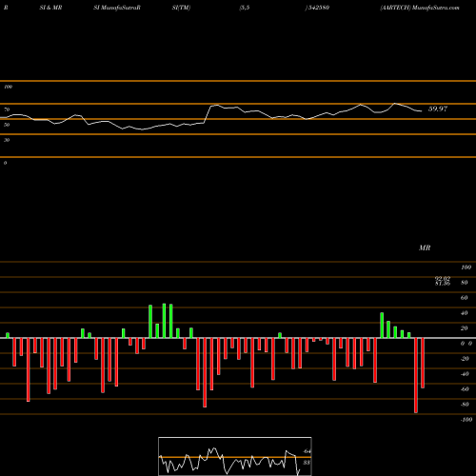Screen dimensions: 476x476
Task: Click the '(5,5' parameter text in header
Action: [x=245, y=8]
